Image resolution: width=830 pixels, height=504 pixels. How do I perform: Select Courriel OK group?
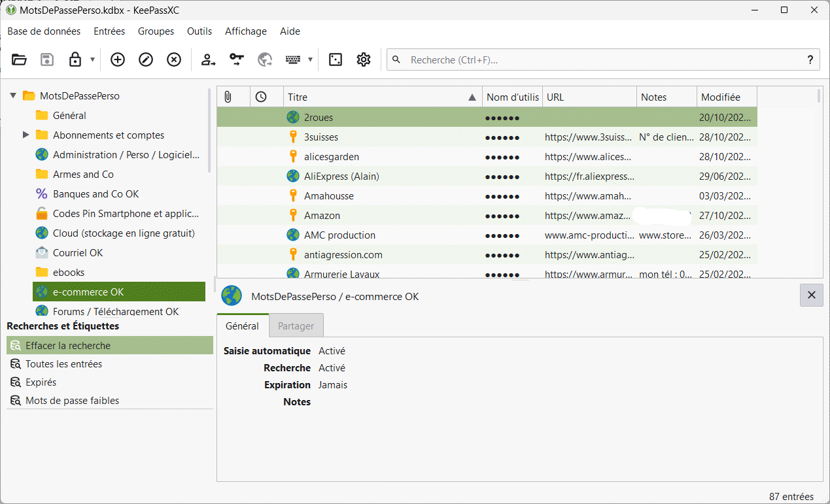tap(120, 253)
